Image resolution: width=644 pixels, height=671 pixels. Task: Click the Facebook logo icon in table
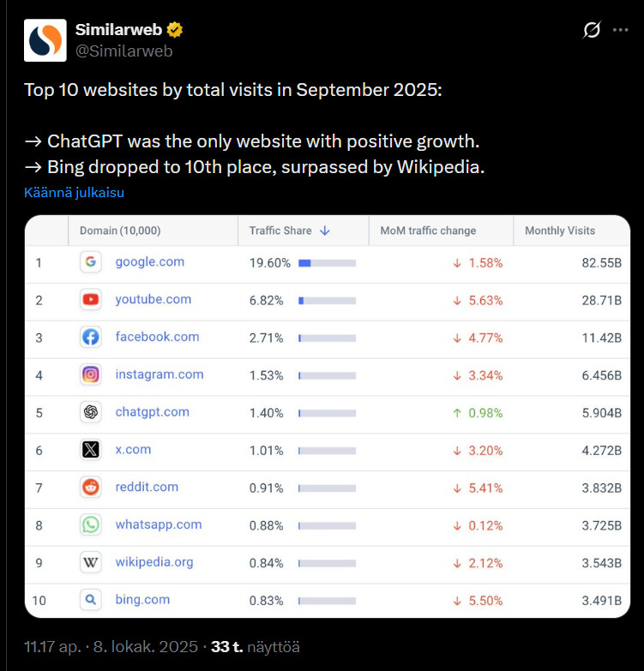coord(91,338)
